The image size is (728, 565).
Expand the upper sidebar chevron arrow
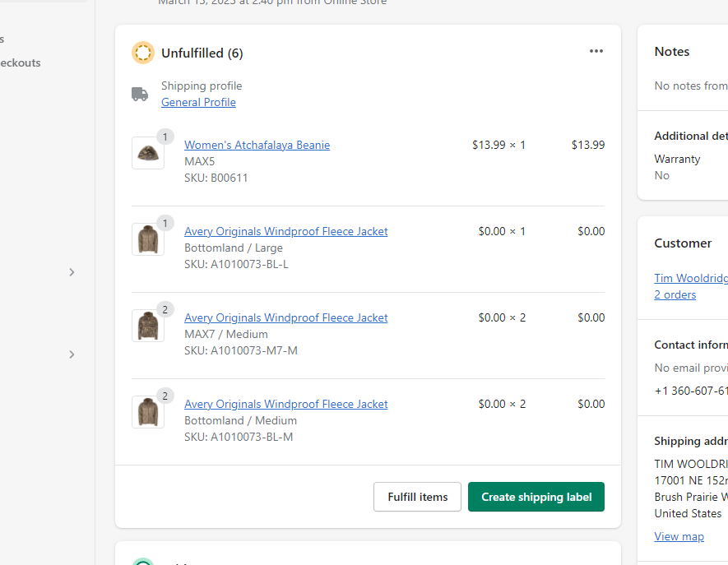pos(72,272)
